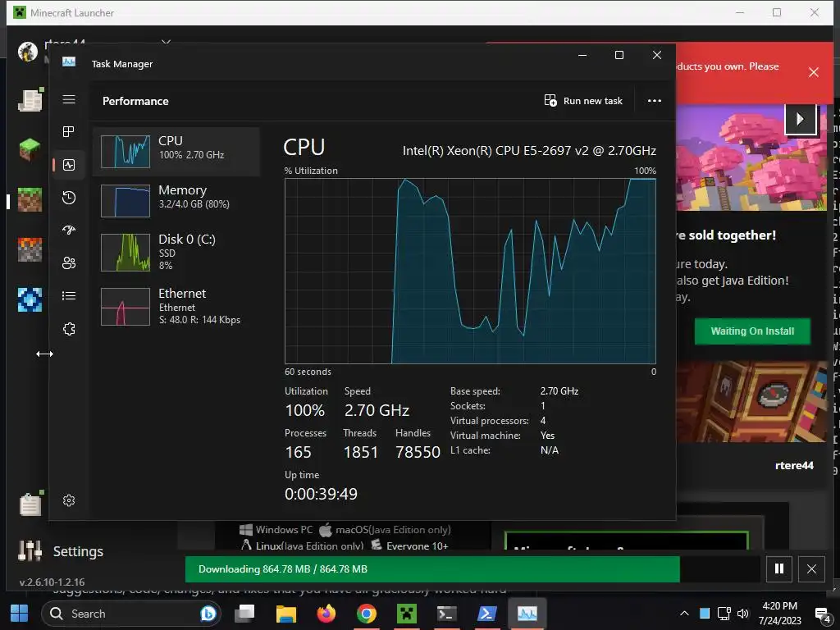Open taskbar clock and calendar

779,614
